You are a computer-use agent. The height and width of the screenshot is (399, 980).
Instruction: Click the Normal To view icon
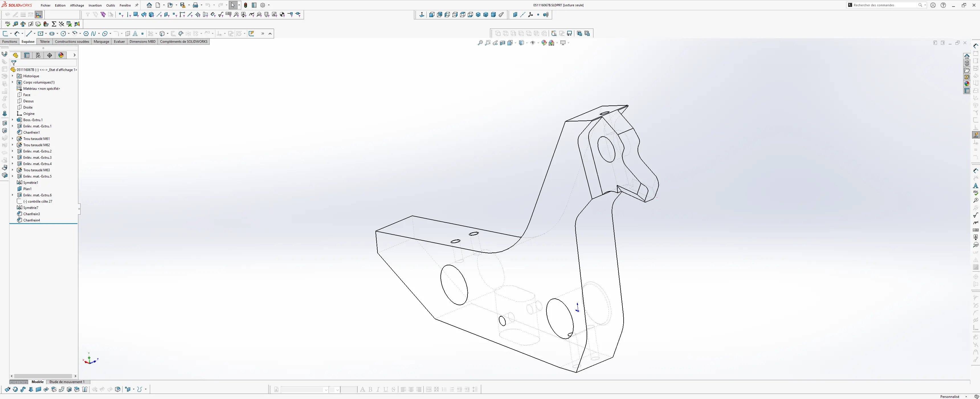422,15
